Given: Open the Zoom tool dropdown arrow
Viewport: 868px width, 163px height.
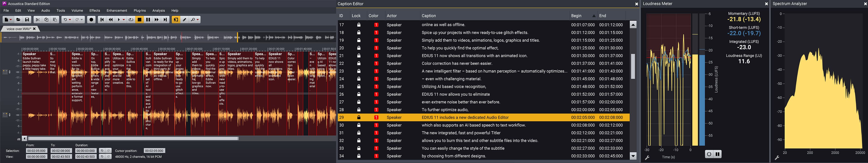Looking at the screenshot, I should [x=198, y=20].
